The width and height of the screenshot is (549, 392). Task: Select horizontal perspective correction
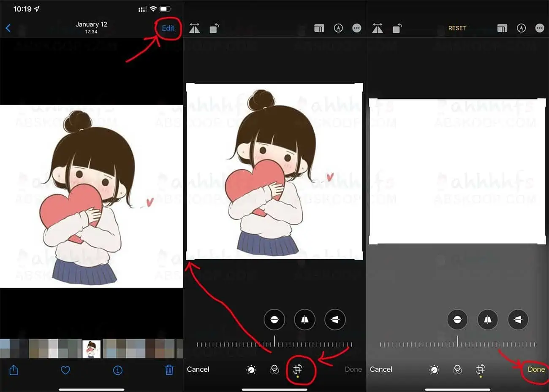pos(335,319)
